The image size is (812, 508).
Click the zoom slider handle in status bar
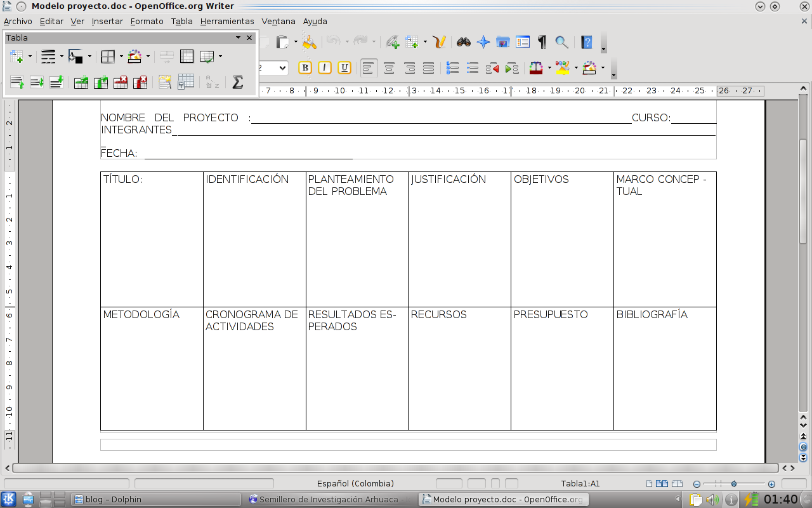tap(734, 484)
